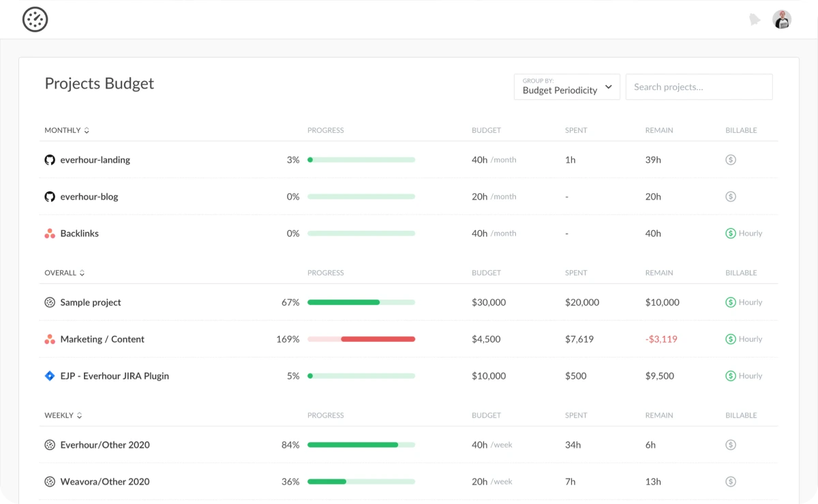Toggle billable dollar icon for everhour-landing
Screen dimensions: 818x504
coord(731,160)
